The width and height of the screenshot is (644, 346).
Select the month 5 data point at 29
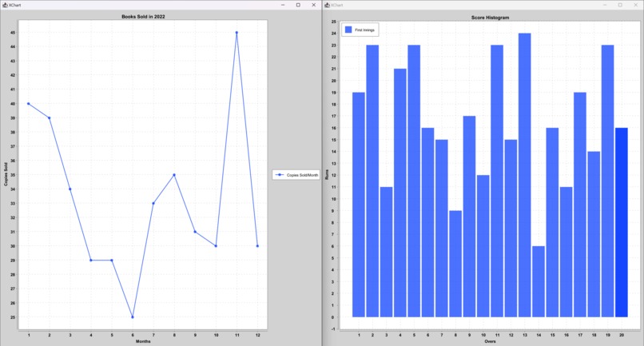(x=112, y=260)
